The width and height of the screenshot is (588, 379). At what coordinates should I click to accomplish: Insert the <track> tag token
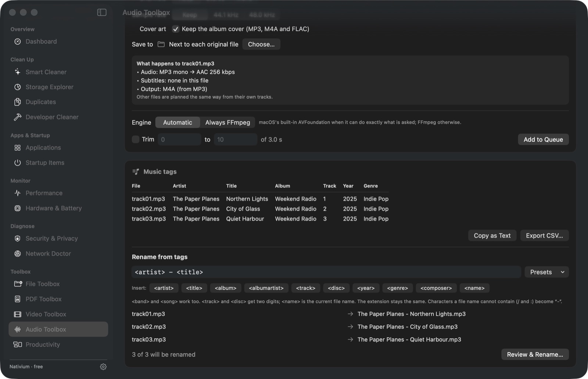click(306, 288)
